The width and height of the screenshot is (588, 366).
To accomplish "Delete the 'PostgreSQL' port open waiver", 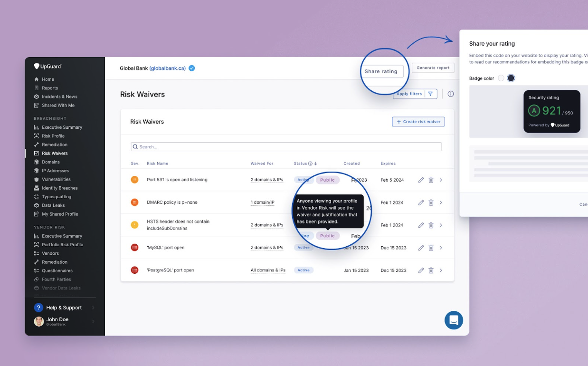I will [x=431, y=270].
